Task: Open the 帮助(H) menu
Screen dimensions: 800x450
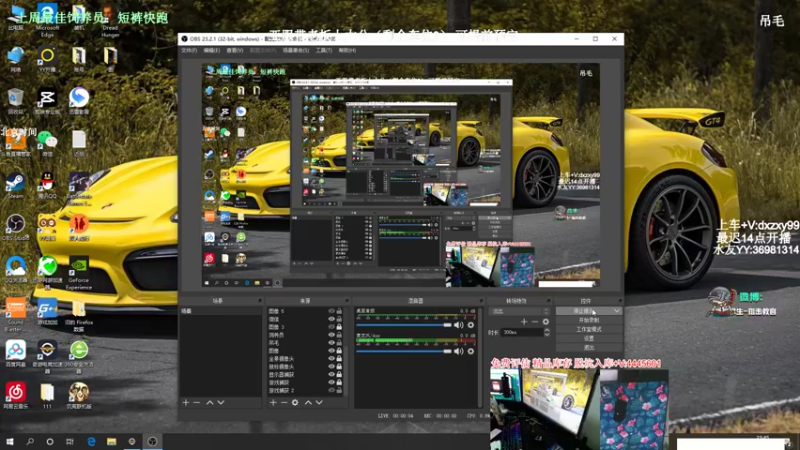Action: click(347, 51)
